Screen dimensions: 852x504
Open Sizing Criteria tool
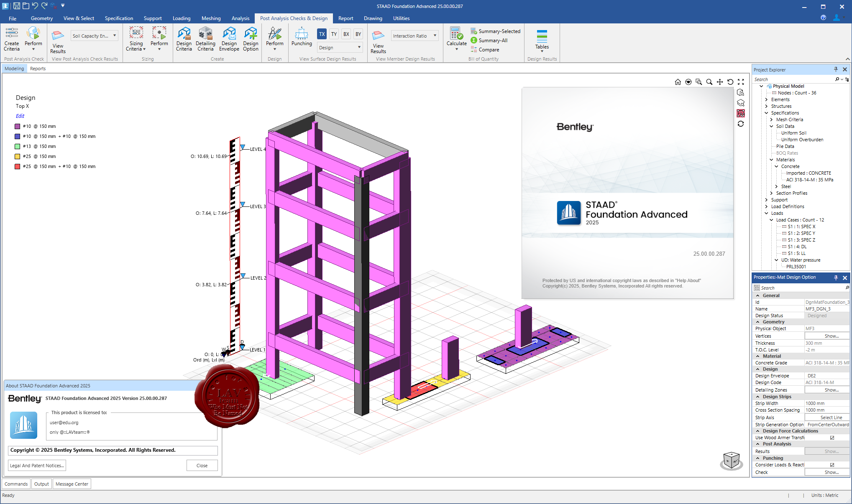point(136,39)
